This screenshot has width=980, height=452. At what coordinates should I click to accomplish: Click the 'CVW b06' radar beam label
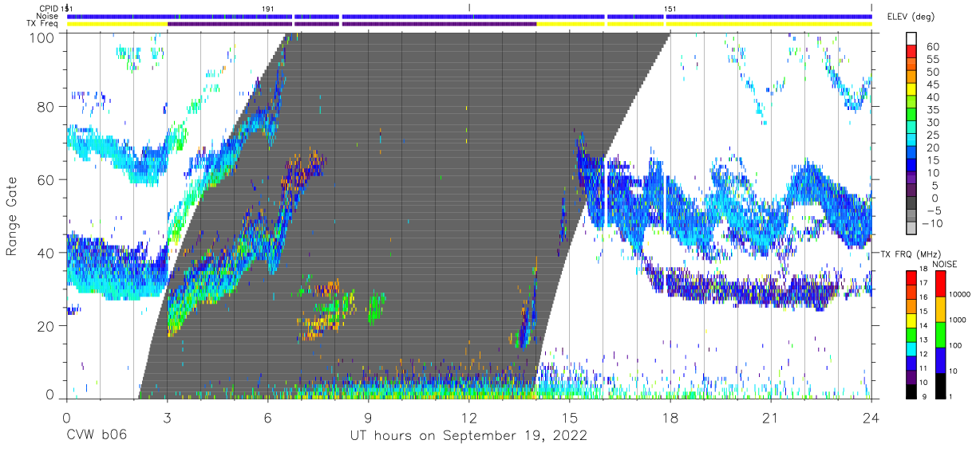[96, 436]
